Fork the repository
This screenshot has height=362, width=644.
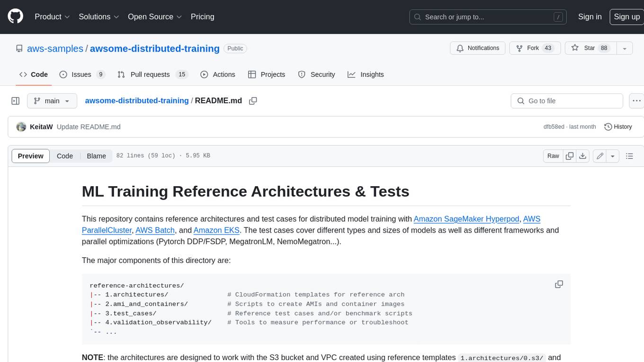point(535,48)
